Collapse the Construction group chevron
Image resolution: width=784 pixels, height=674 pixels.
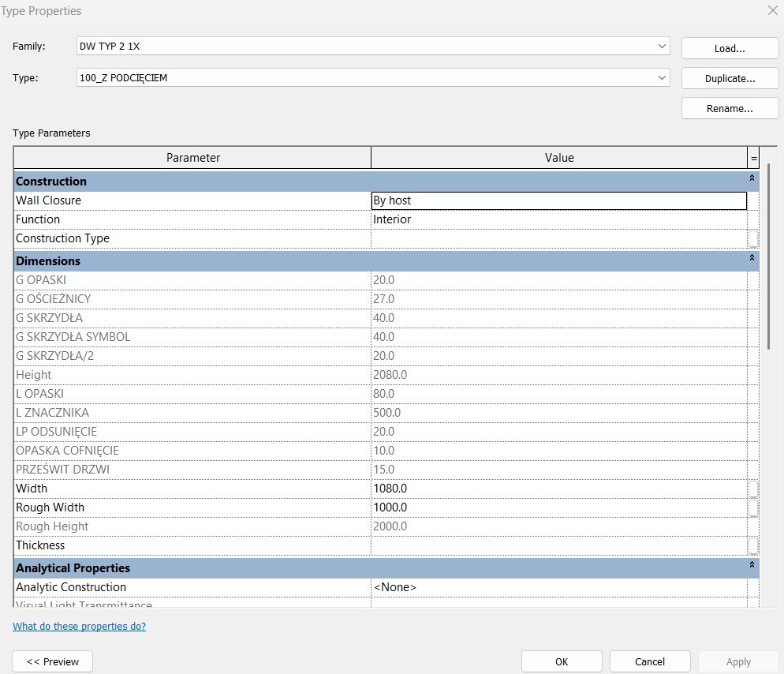tap(752, 181)
